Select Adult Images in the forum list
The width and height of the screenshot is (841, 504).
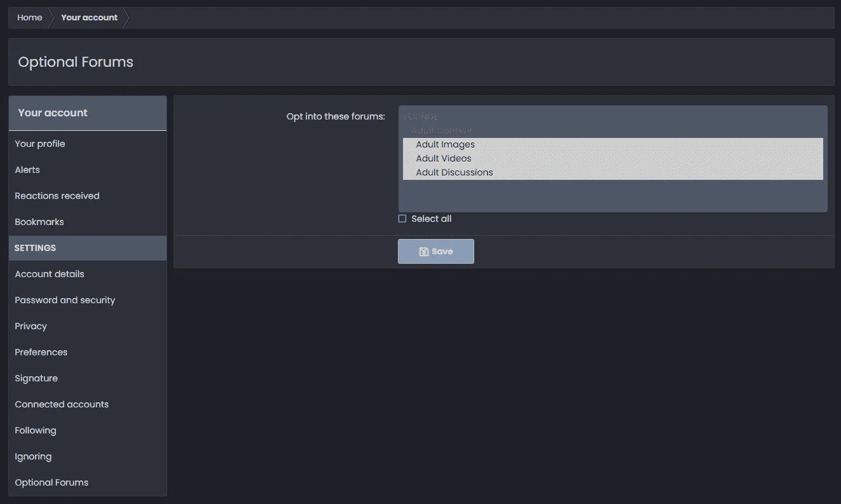(613, 145)
